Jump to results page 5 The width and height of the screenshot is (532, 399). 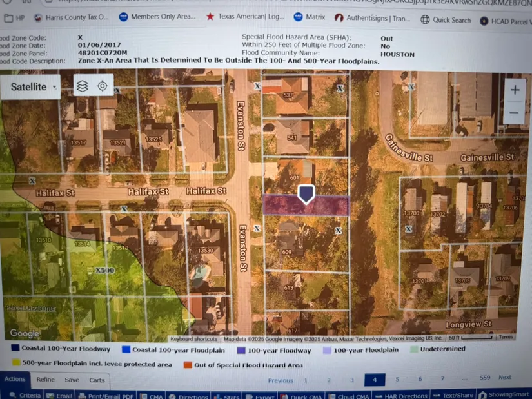pyautogui.click(x=397, y=380)
